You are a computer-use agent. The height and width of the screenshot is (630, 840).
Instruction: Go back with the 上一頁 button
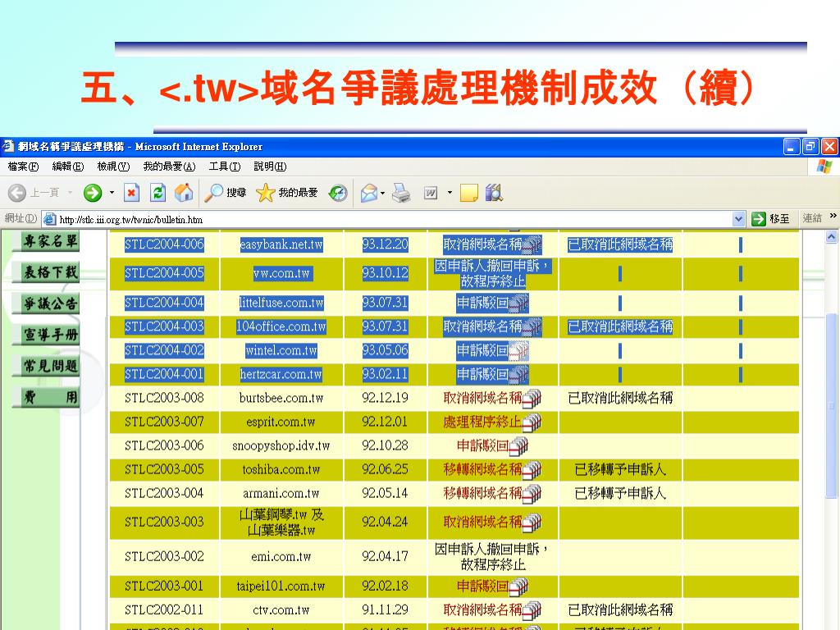pos(34,193)
